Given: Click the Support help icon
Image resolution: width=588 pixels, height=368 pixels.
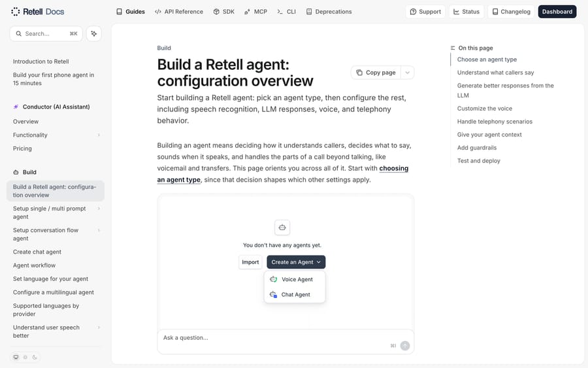Looking at the screenshot, I should (x=413, y=12).
